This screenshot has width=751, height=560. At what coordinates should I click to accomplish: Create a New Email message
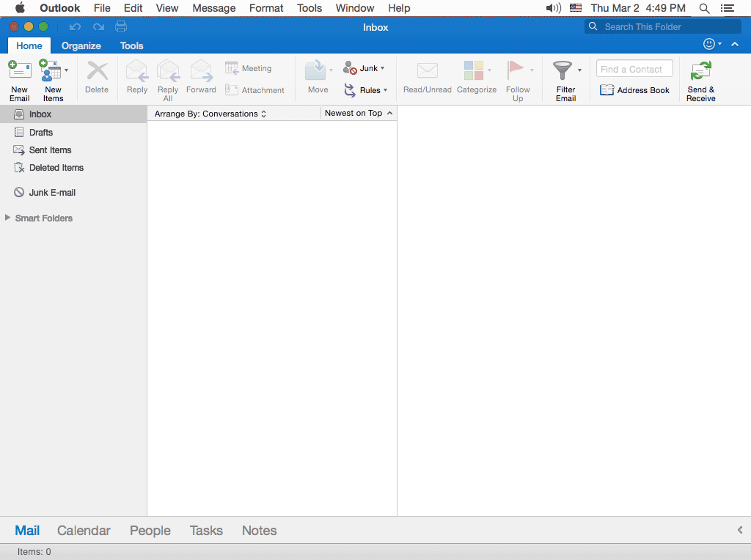pyautogui.click(x=20, y=81)
